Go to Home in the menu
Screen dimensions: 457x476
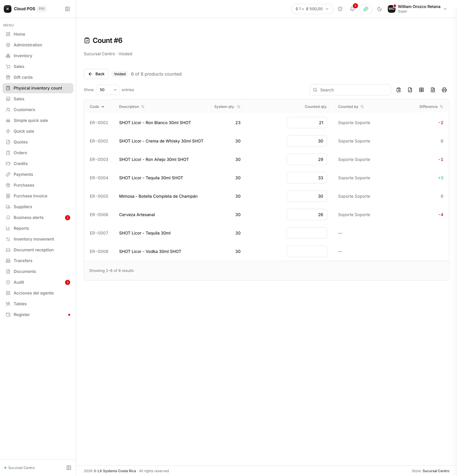38,34
